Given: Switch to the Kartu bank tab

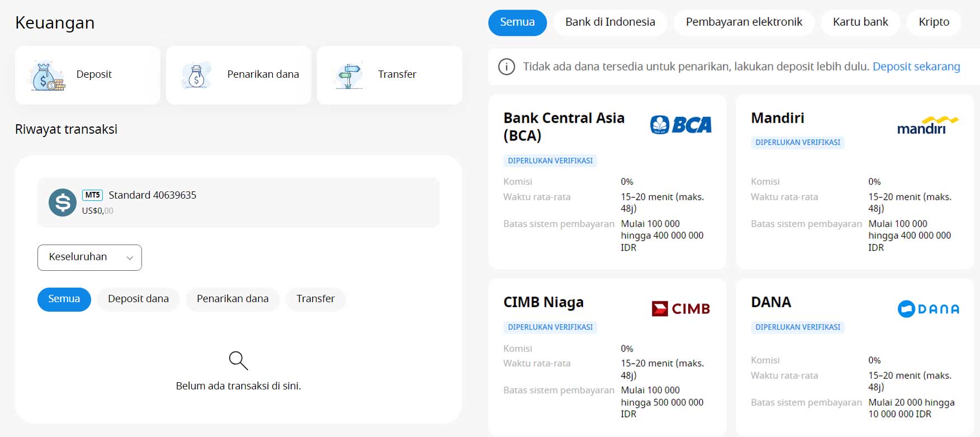Looking at the screenshot, I should tap(860, 22).
